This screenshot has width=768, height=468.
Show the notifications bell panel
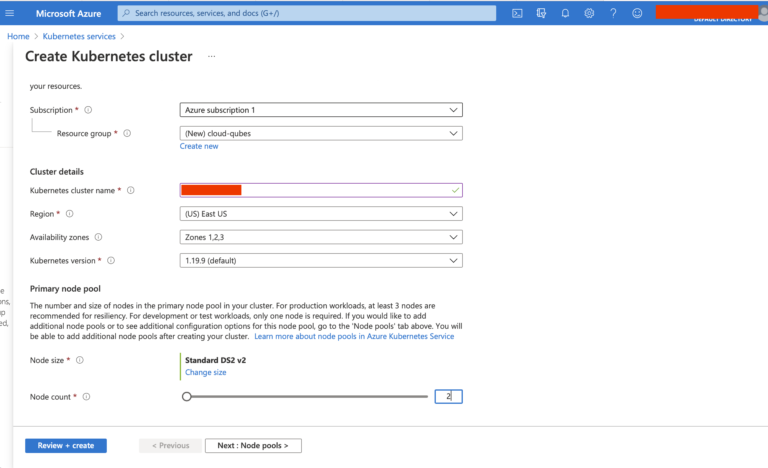[565, 13]
